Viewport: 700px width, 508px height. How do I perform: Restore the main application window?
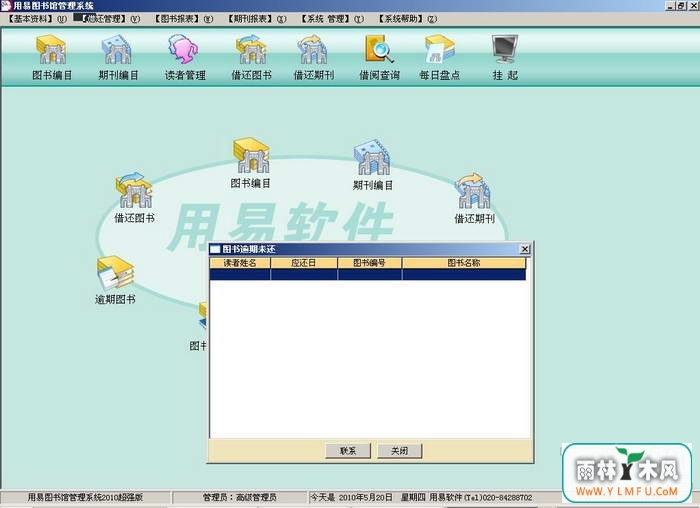[x=680, y=6]
